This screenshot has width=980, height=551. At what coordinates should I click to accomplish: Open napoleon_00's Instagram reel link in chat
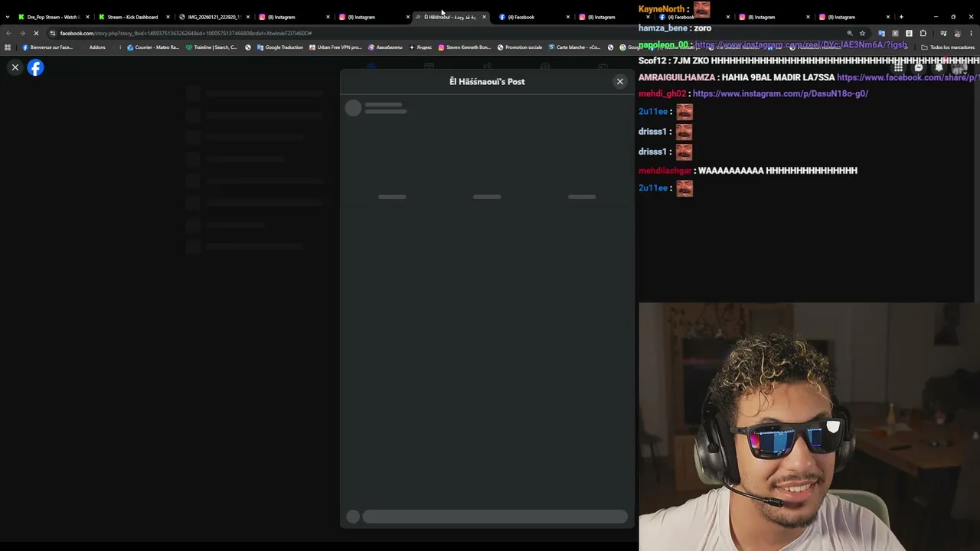[x=801, y=44]
